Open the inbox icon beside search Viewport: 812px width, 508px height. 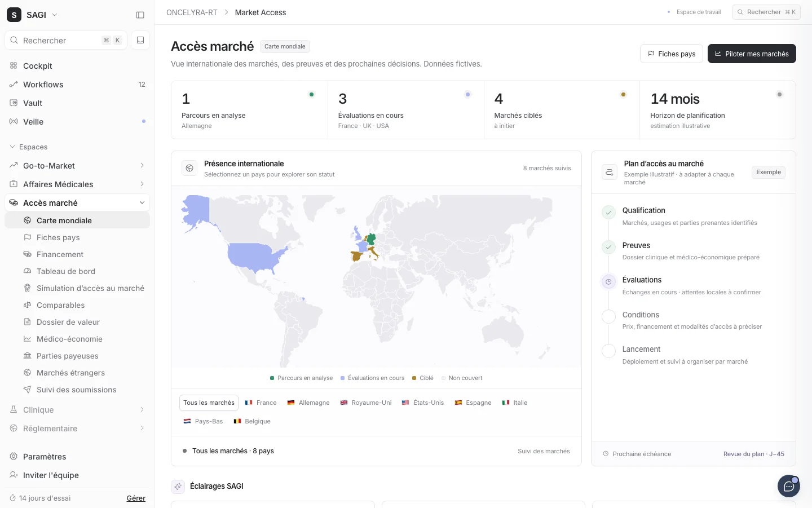pos(140,40)
